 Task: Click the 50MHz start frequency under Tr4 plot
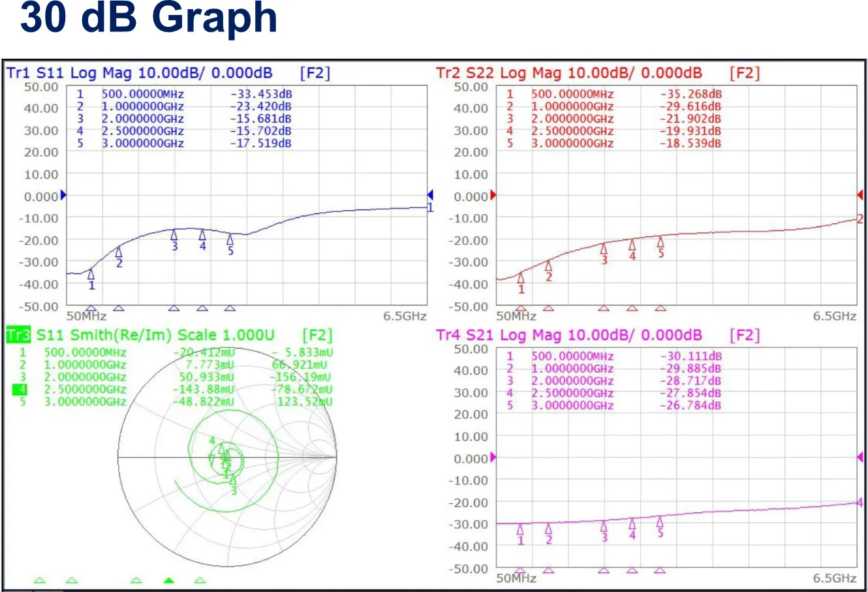[x=516, y=579]
